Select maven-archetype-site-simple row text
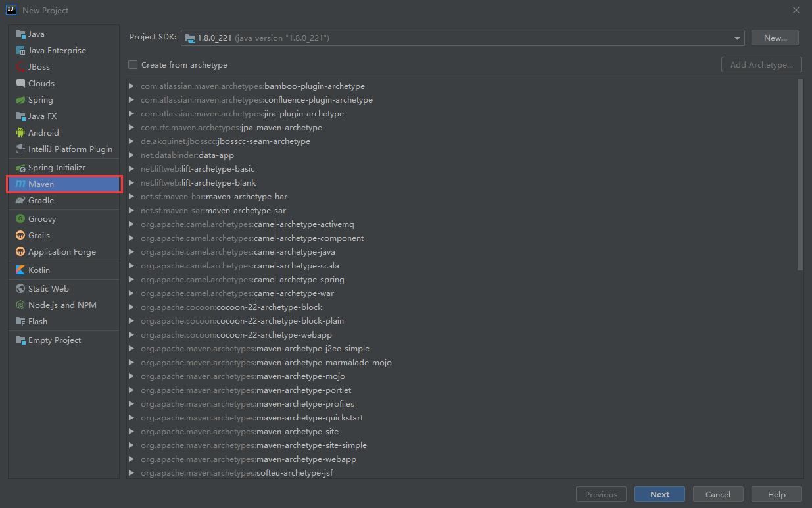Image resolution: width=812 pixels, height=508 pixels. 254,445
